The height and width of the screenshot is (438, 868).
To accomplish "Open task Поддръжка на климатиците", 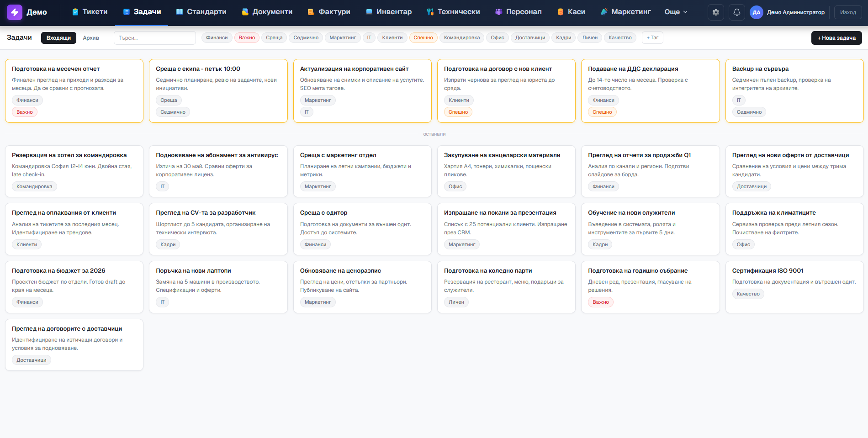I will [794, 229].
